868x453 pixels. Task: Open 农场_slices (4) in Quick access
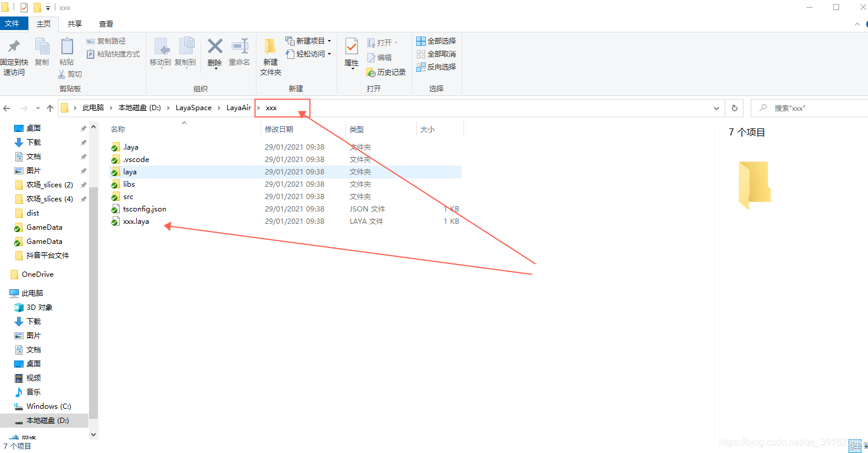click(50, 199)
